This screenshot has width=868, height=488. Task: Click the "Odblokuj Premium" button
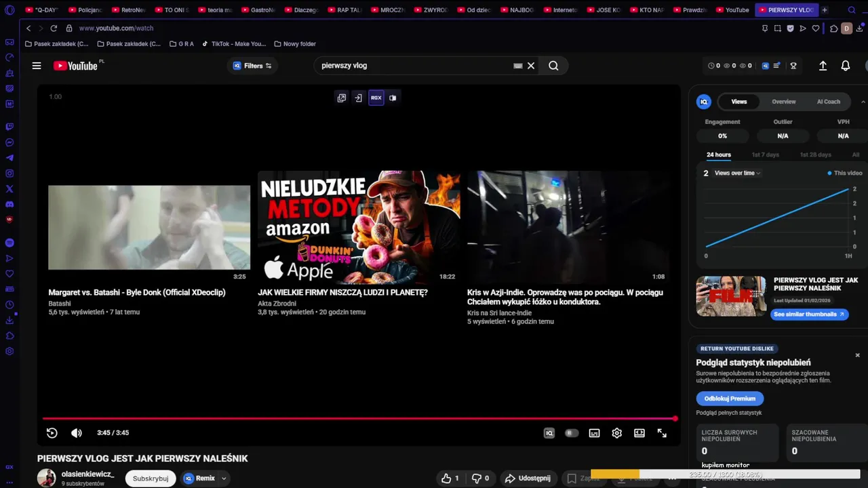[x=730, y=399]
